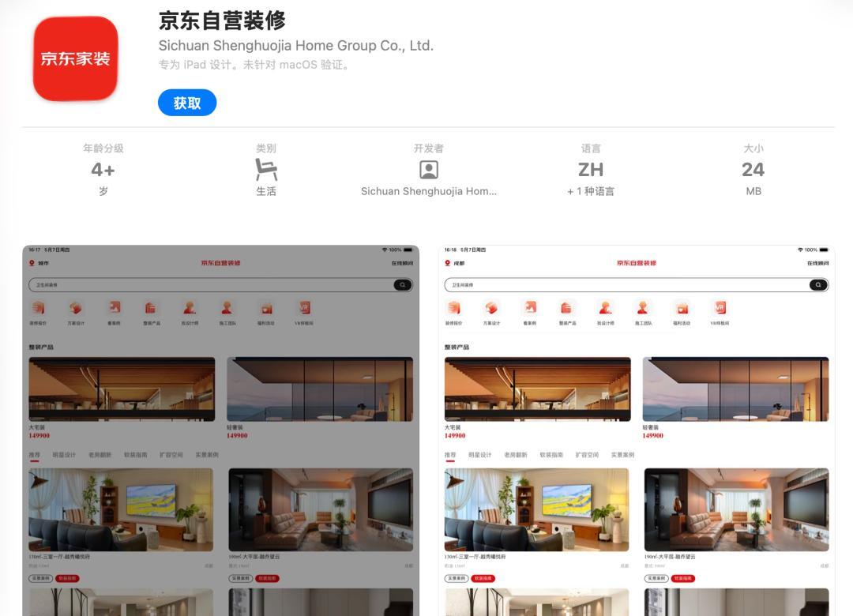Click 整装产品 section heading in 成都 preview

[x=457, y=347]
